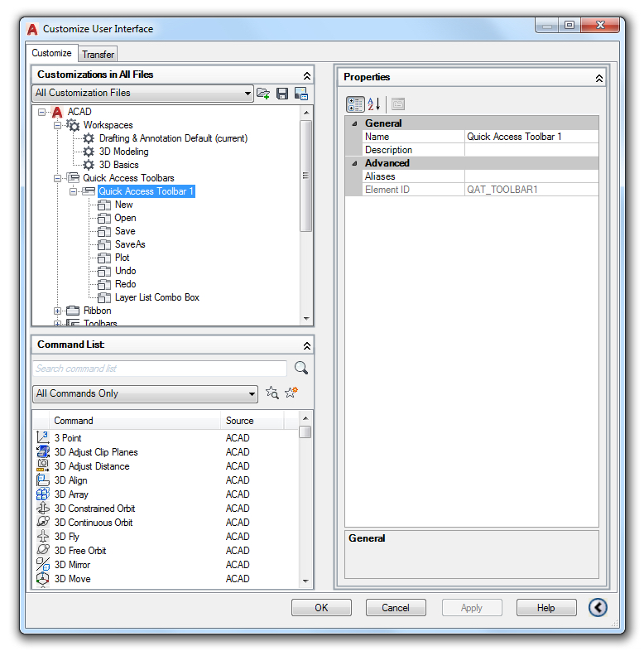Click the 3D Move command icon
Image resolution: width=644 pixels, height=651 pixels.
pos(43,578)
